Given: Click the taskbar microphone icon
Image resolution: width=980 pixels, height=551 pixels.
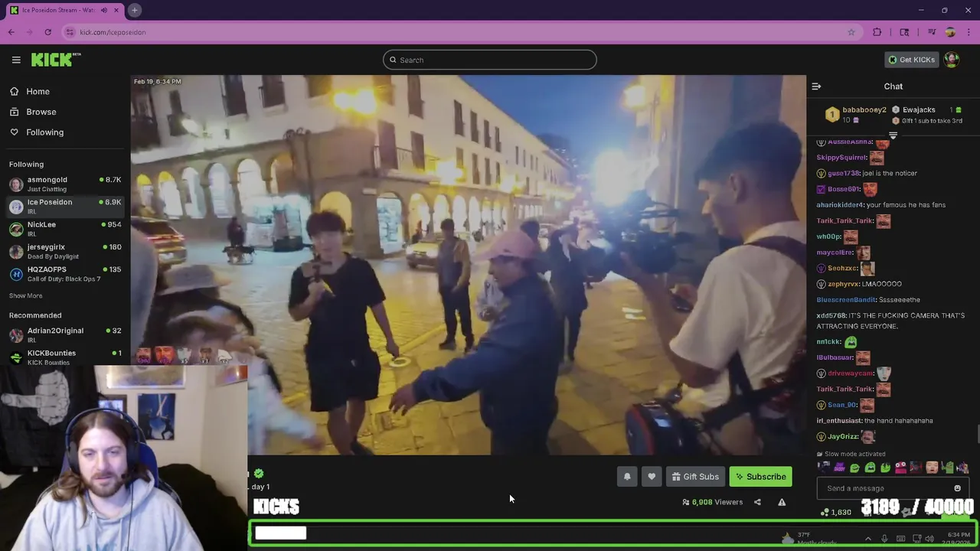Looking at the screenshot, I should pyautogui.click(x=884, y=539).
